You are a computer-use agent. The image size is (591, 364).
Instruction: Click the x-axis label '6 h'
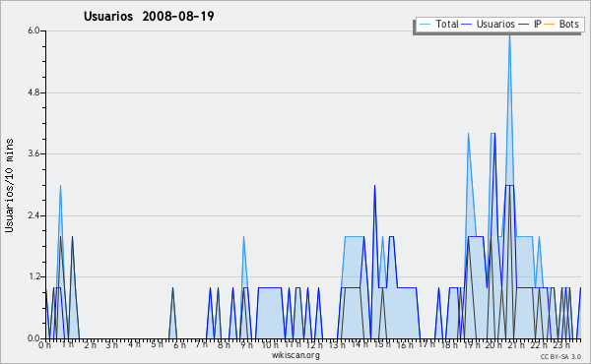point(179,345)
